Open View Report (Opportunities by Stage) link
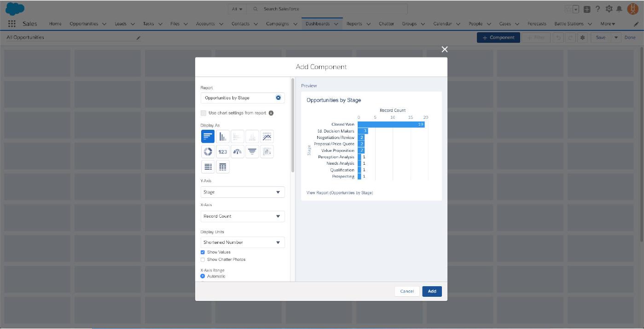The height and width of the screenshot is (329, 644). 340,193
